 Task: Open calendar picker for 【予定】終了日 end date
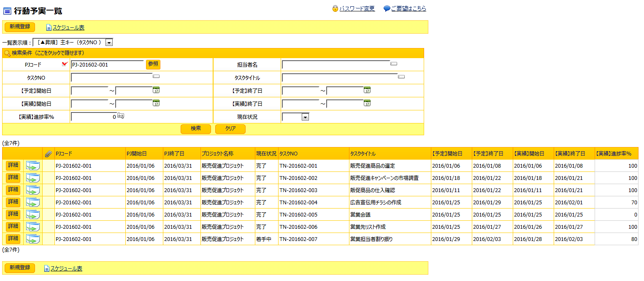[367, 90]
